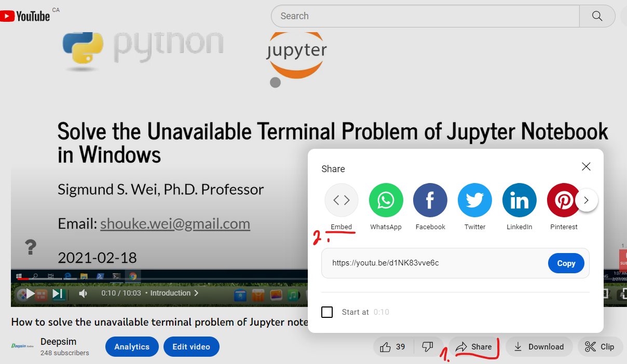Copy the video link with Copy button
Viewport: 627px width, 364px height.
[566, 263]
